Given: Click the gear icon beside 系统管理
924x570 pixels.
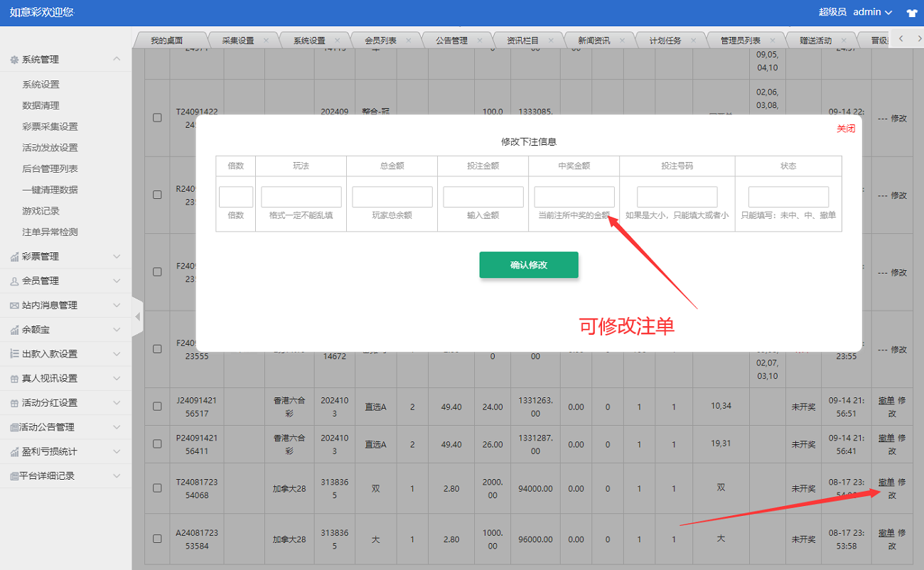Looking at the screenshot, I should [x=14, y=60].
